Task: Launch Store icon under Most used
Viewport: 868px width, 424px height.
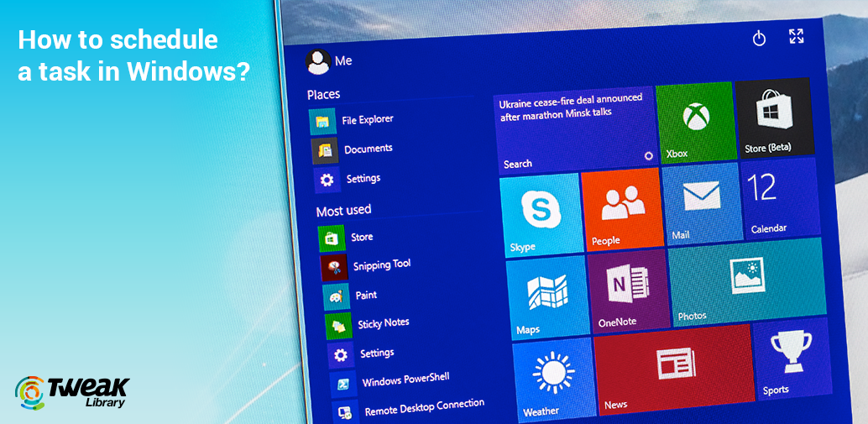Action: [x=332, y=238]
